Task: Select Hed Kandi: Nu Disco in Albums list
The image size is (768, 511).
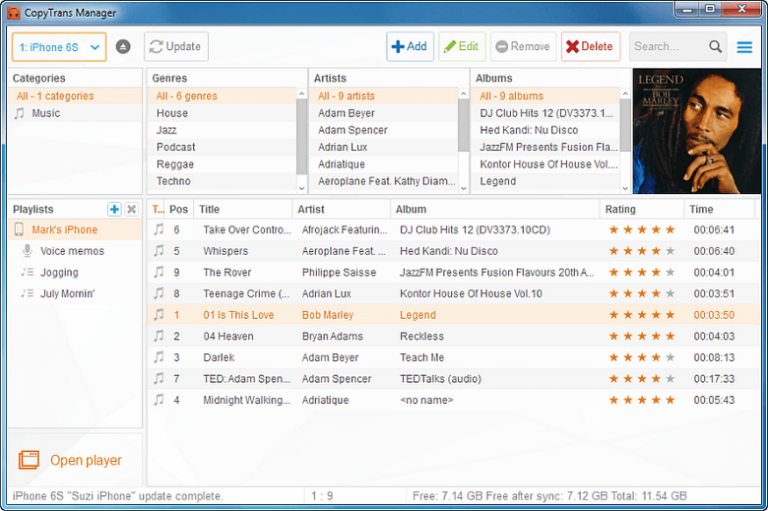Action: (x=545, y=130)
